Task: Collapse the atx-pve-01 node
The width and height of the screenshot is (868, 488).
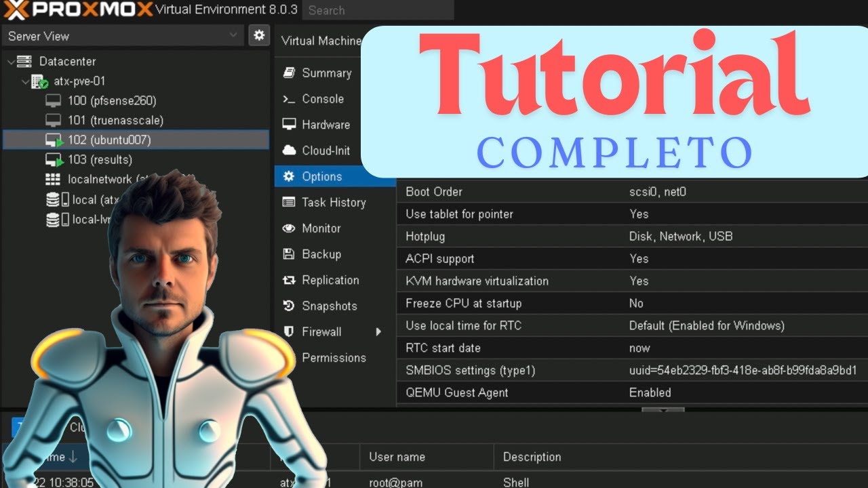Action: coord(25,81)
